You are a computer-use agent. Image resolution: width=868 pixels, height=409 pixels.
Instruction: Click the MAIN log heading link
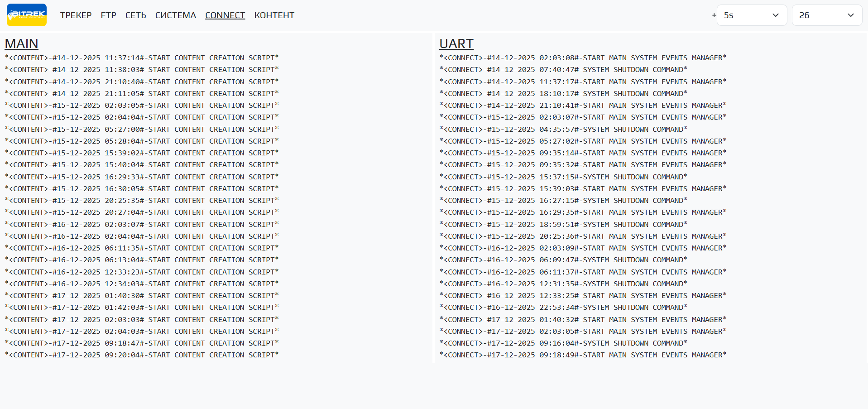21,43
